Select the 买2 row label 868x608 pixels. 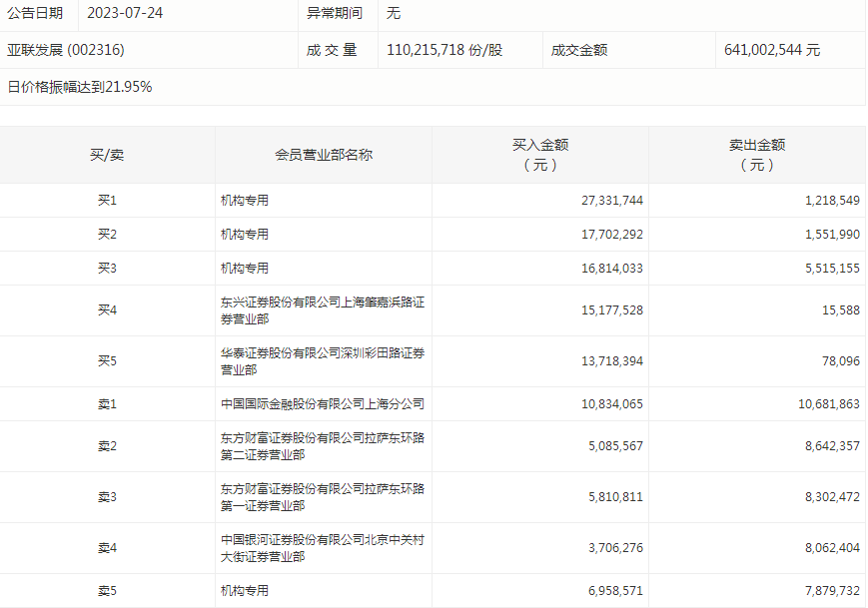pos(107,235)
